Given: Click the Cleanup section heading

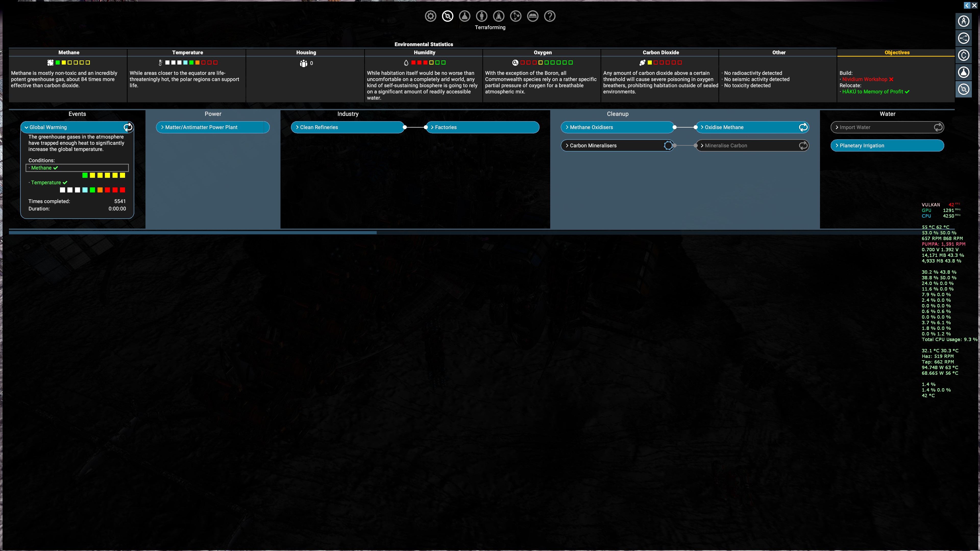Looking at the screenshot, I should tap(617, 114).
